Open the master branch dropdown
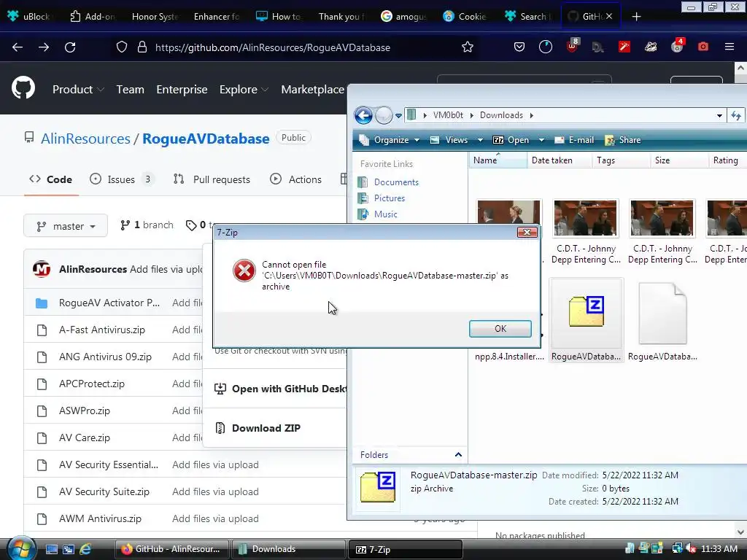 coord(66,226)
